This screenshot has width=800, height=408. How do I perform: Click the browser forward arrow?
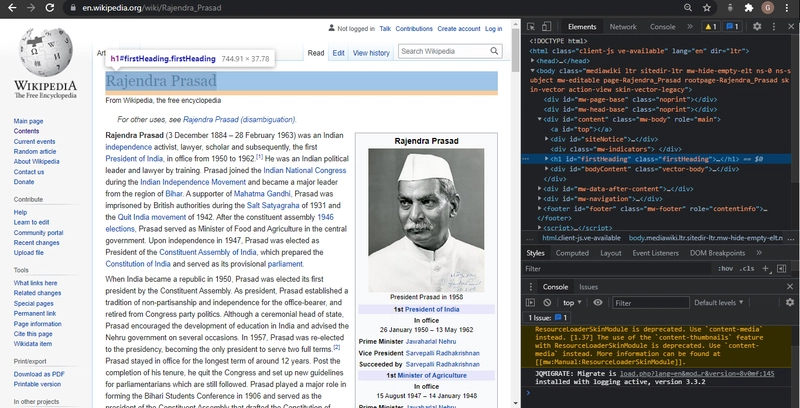pyautogui.click(x=31, y=8)
